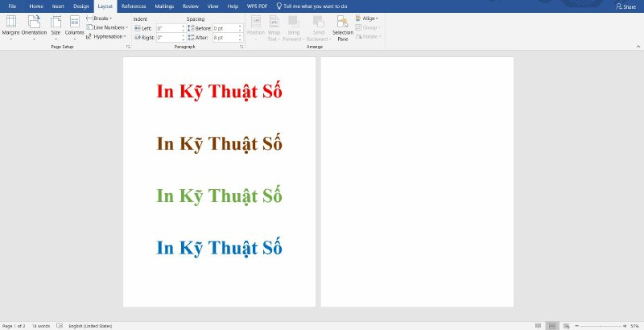Click the Indent Left input field
This screenshot has height=330, width=644.
click(168, 28)
